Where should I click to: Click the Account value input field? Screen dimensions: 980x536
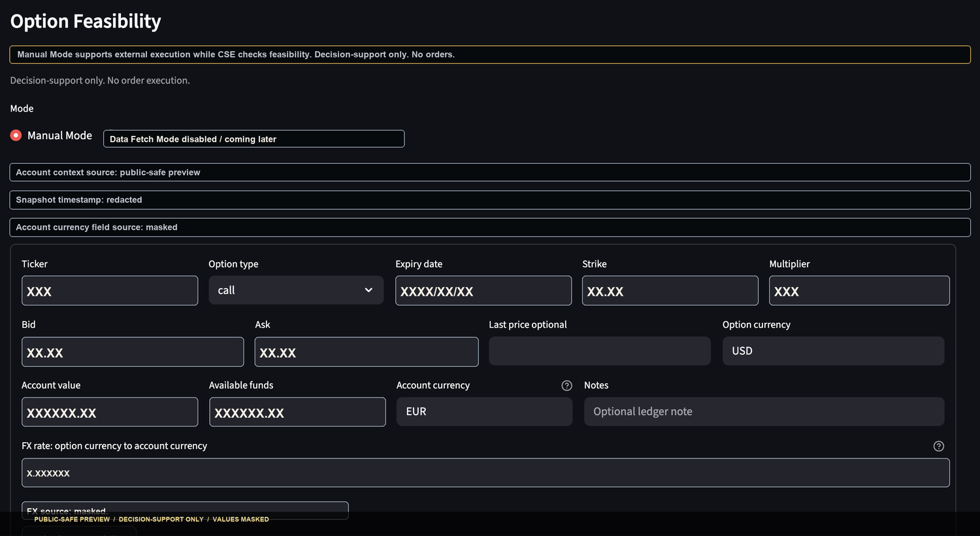[110, 412]
